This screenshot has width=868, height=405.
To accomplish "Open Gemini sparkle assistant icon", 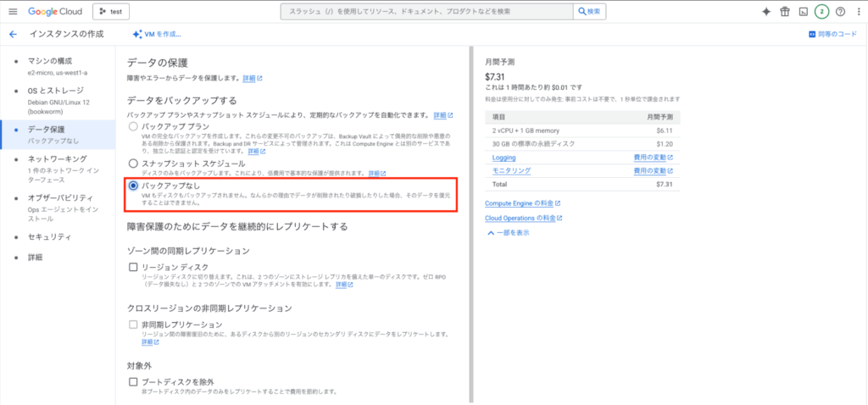I will (x=766, y=12).
